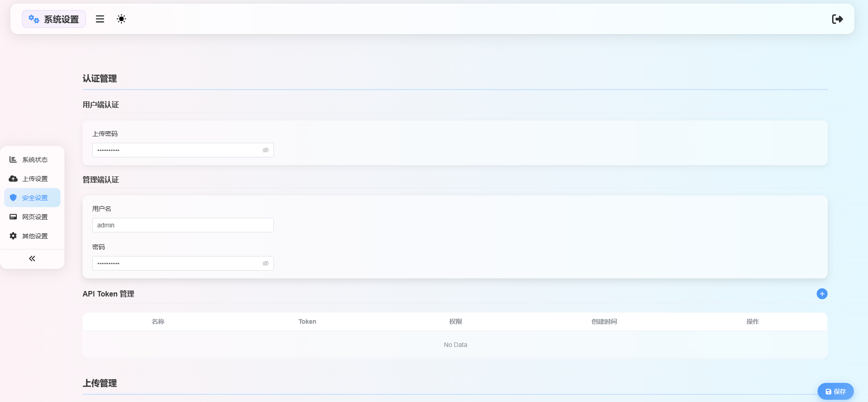Click the 网页设置 card icon
This screenshot has height=402, width=868.
[13, 217]
